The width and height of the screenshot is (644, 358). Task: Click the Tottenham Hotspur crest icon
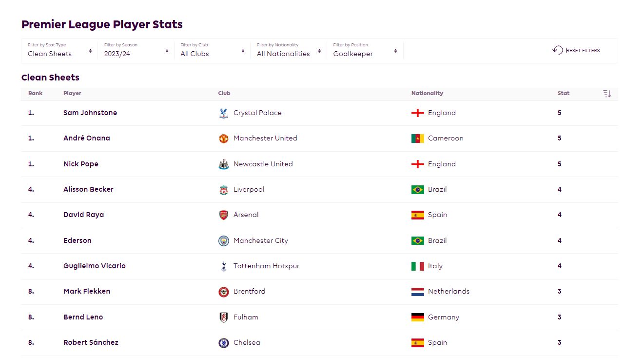[223, 266]
